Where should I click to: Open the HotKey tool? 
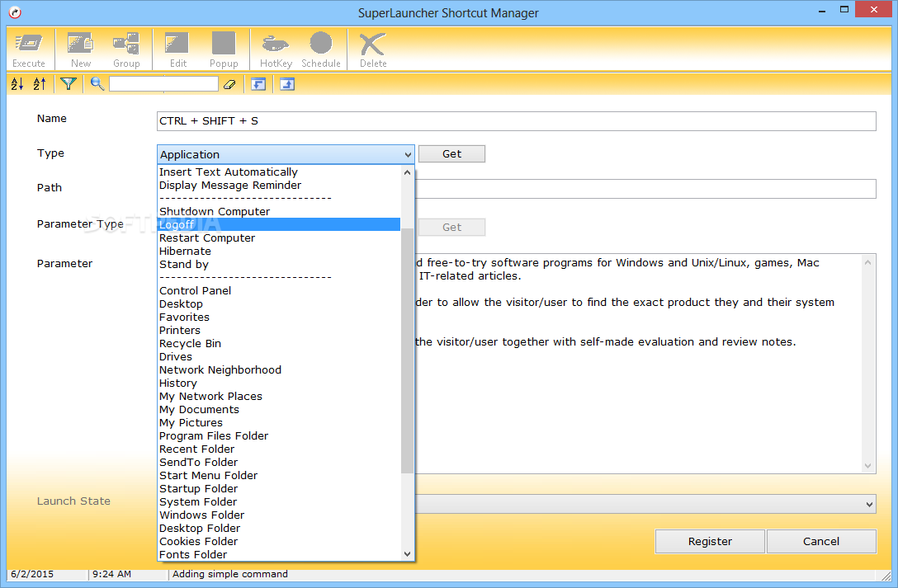(276, 49)
